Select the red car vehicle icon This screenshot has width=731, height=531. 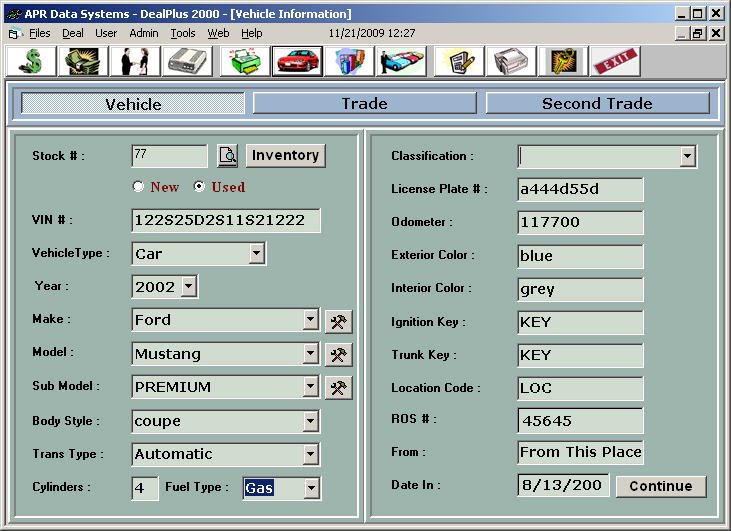tap(296, 62)
